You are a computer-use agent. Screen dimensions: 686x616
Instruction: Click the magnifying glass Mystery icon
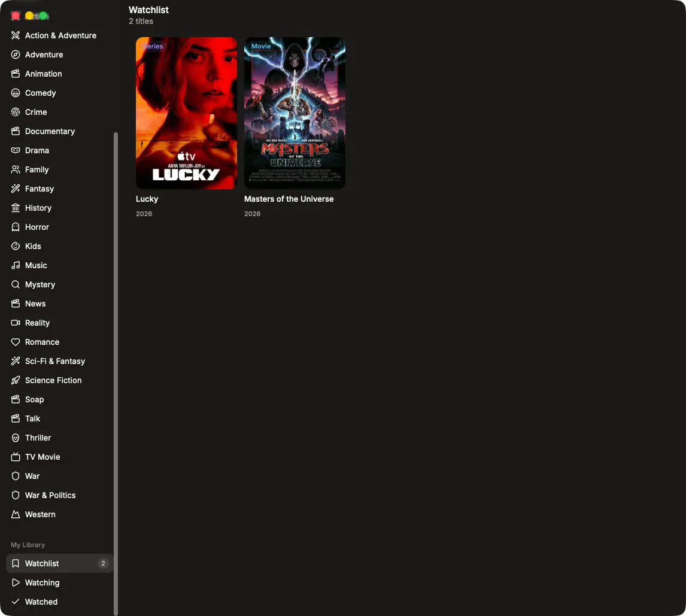[16, 284]
